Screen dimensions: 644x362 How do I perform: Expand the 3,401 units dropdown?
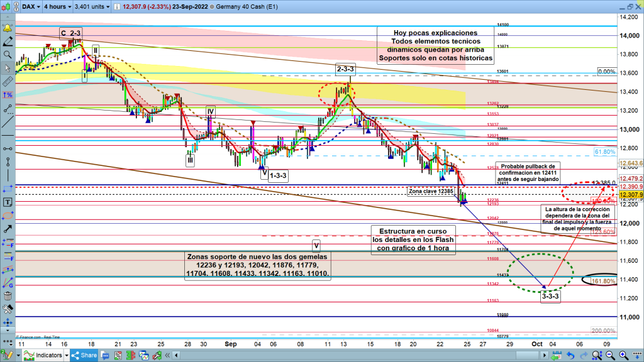click(92, 8)
